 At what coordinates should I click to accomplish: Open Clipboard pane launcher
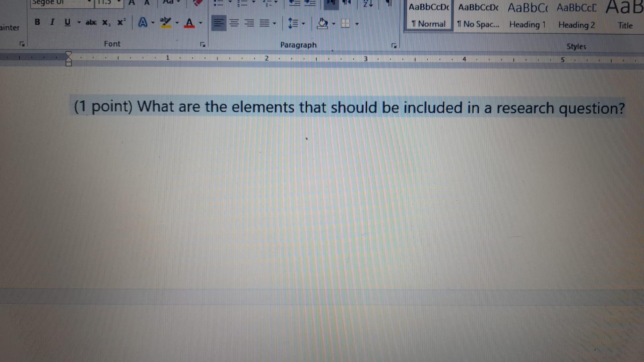22,44
